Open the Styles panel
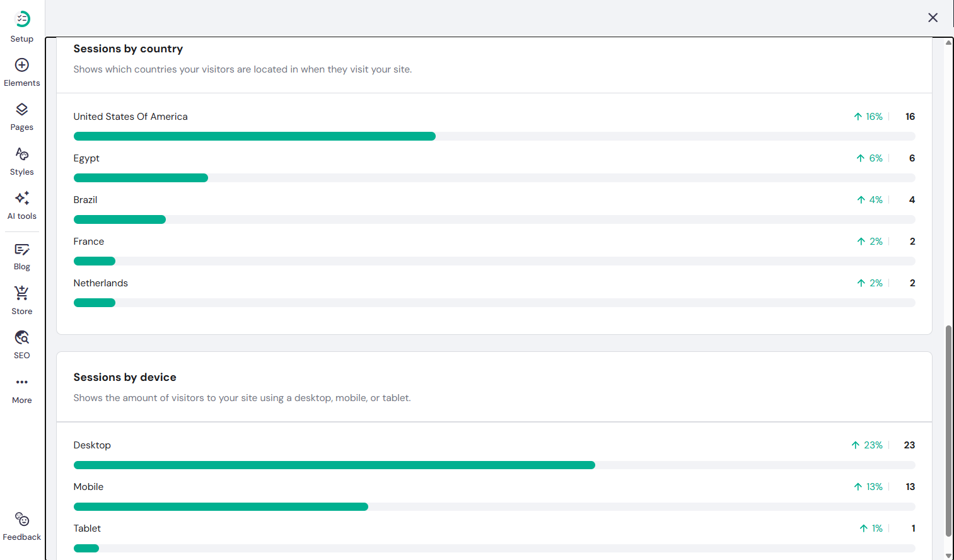This screenshot has height=560, width=954. point(22,155)
